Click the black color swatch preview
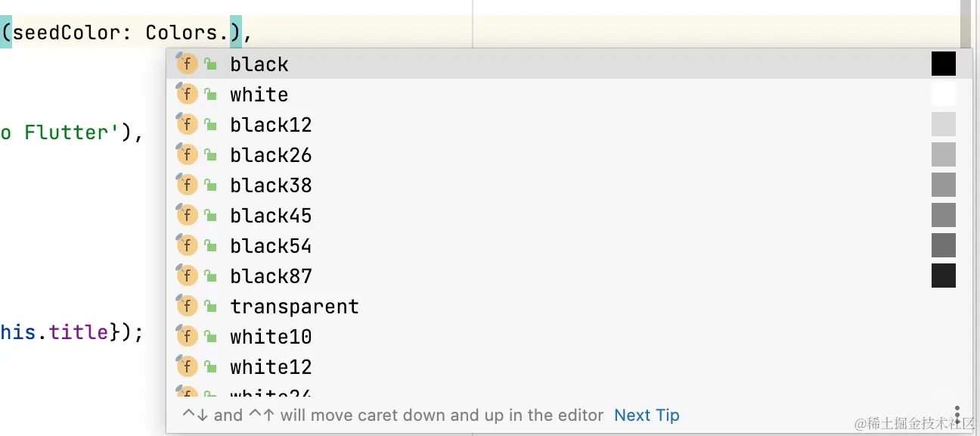980x436 pixels. click(944, 64)
